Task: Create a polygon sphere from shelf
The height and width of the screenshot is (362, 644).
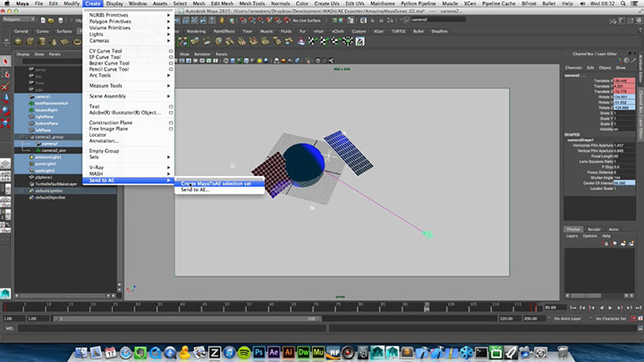Action: (x=19, y=41)
